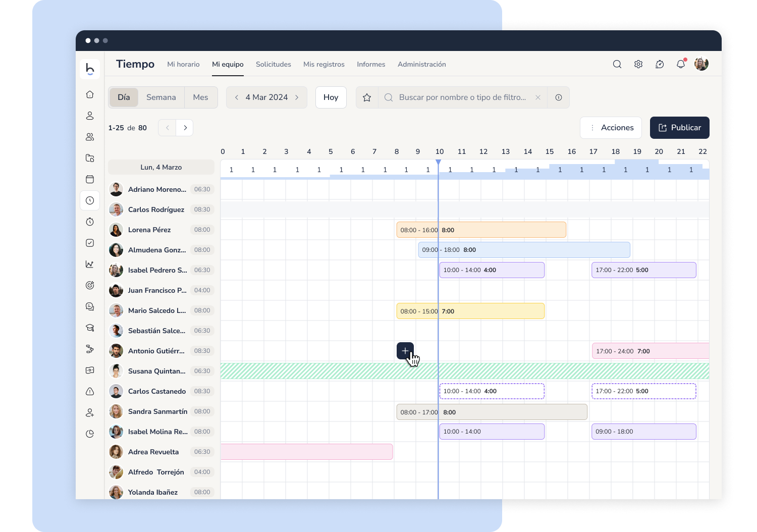757x532 pixels.
Task: Go to next page of employees
Action: coord(185,128)
